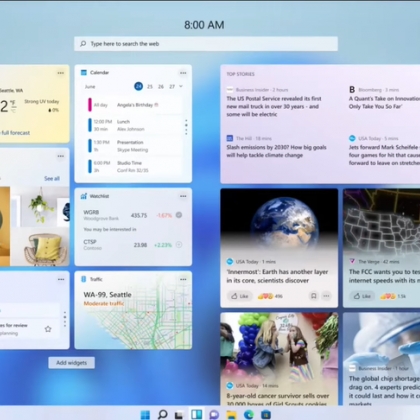Select June 25 in calendar
This screenshot has width=420, height=420.
click(150, 87)
